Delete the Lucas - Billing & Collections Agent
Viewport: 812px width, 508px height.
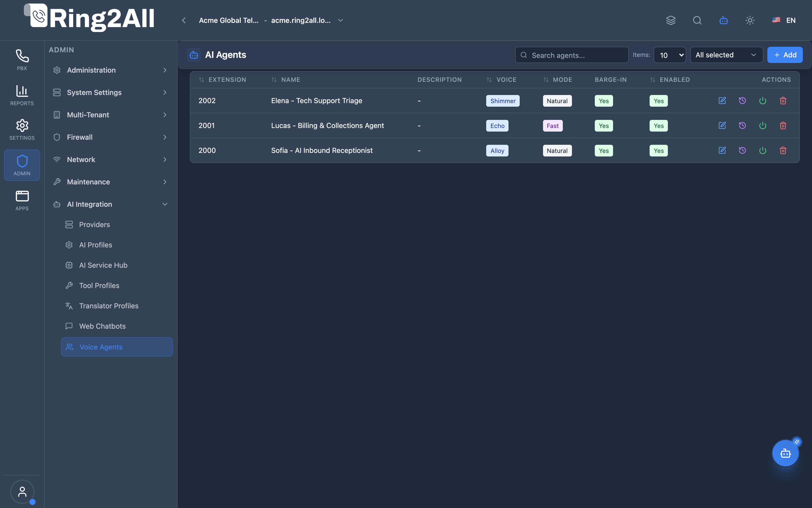pyautogui.click(x=783, y=125)
